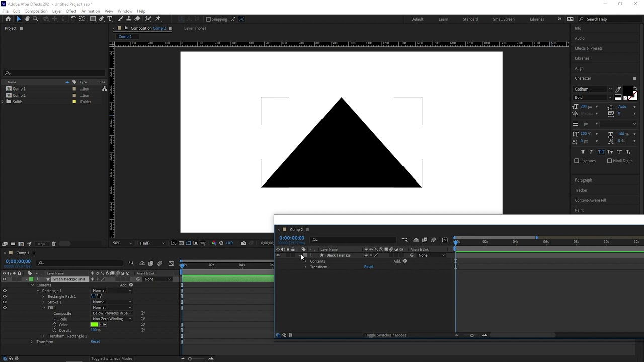Click timeline zoom slider in Comp 2
Screen dimensions: 644x362
(472, 335)
